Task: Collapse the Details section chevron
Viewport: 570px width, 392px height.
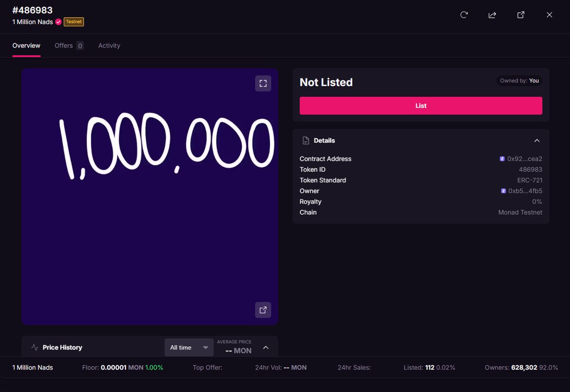Action: (x=537, y=141)
